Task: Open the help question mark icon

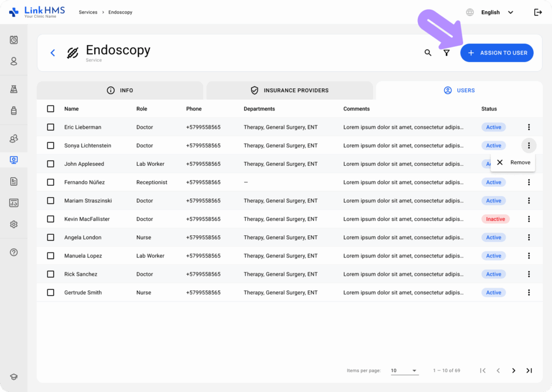Action: 13,252
